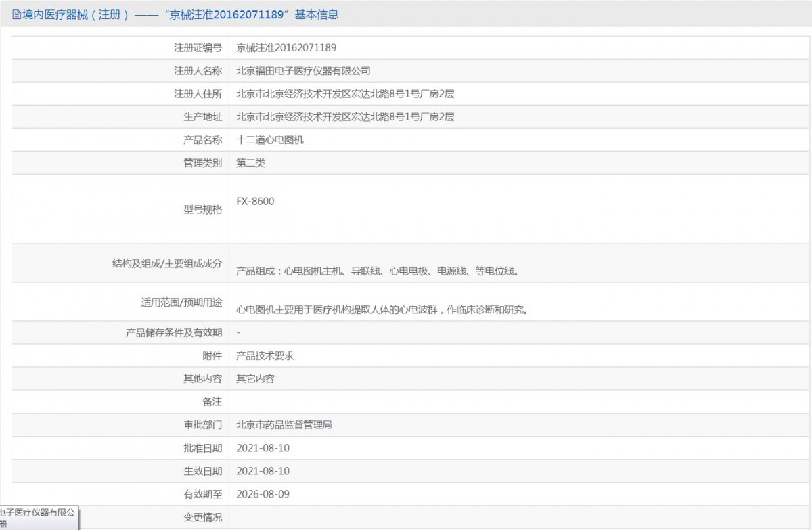Viewport: 812px width, 530px height.
Task: Open the 其它内容 entry
Action: (255, 379)
